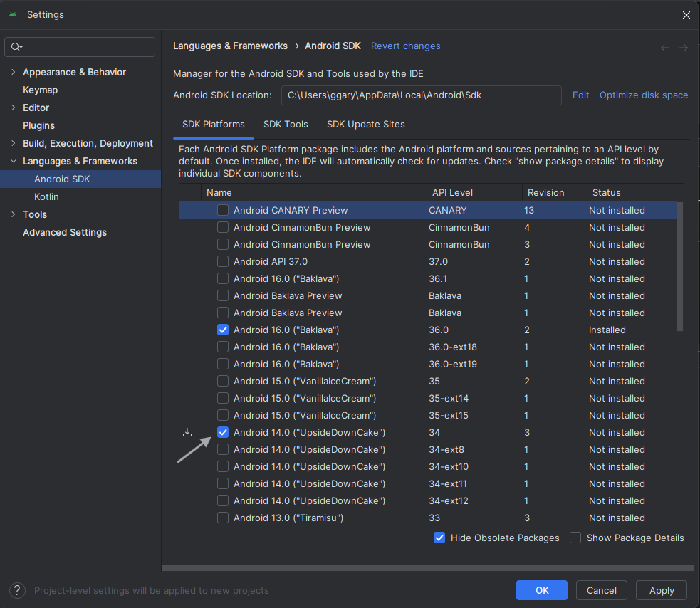
Task: Check Android 14.0 UpsideDownCake 34-ext12 checkbox
Action: pyautogui.click(x=223, y=501)
